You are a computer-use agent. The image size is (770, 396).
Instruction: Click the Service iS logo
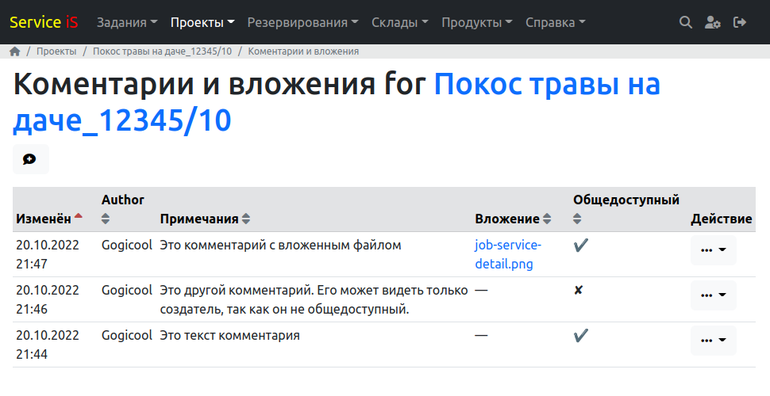click(x=44, y=22)
